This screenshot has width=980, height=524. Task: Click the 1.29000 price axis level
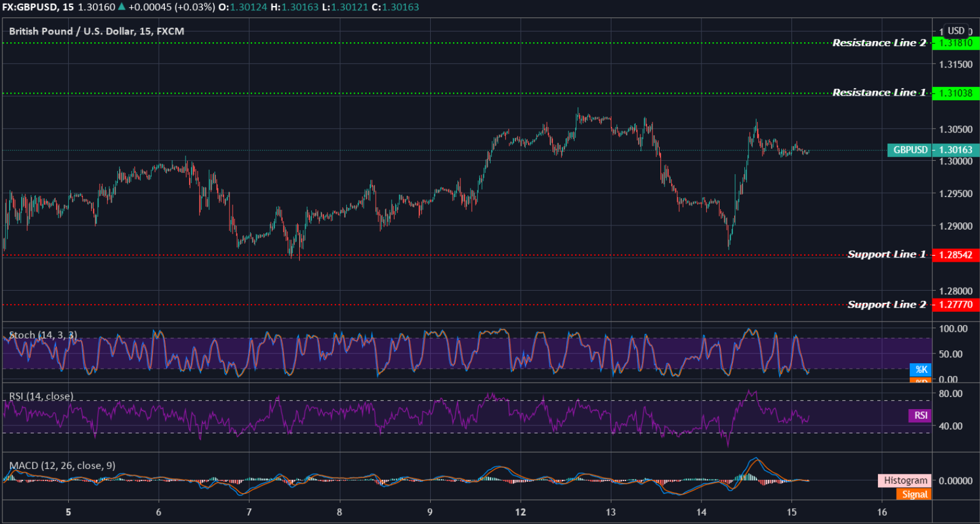[956, 226]
